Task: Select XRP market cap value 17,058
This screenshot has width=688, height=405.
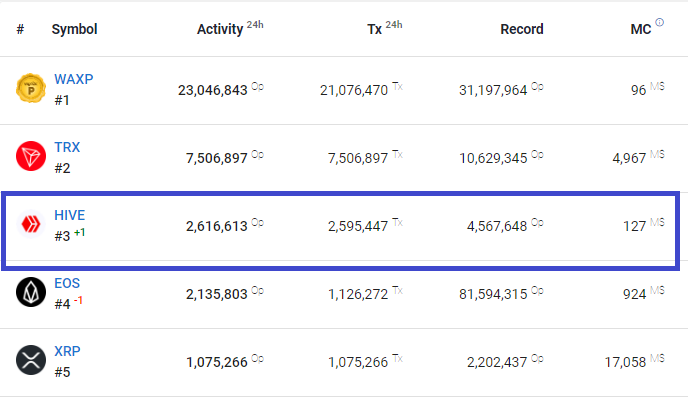Action: 625,362
